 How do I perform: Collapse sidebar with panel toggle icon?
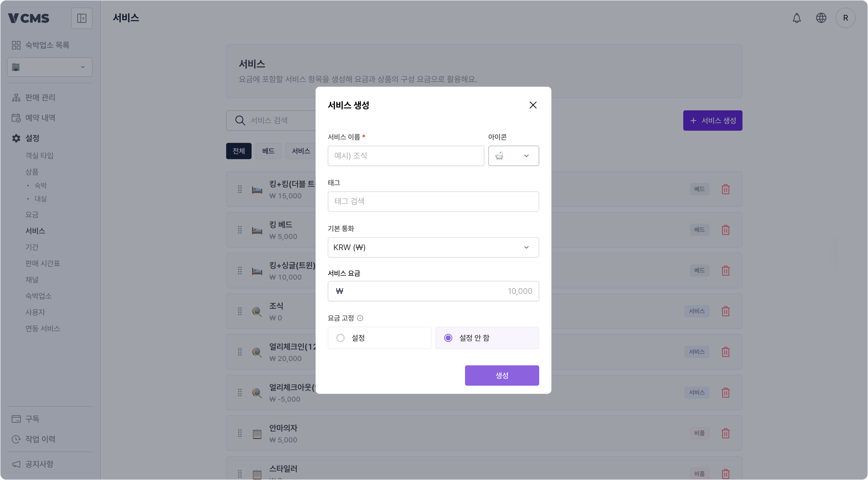pos(82,18)
